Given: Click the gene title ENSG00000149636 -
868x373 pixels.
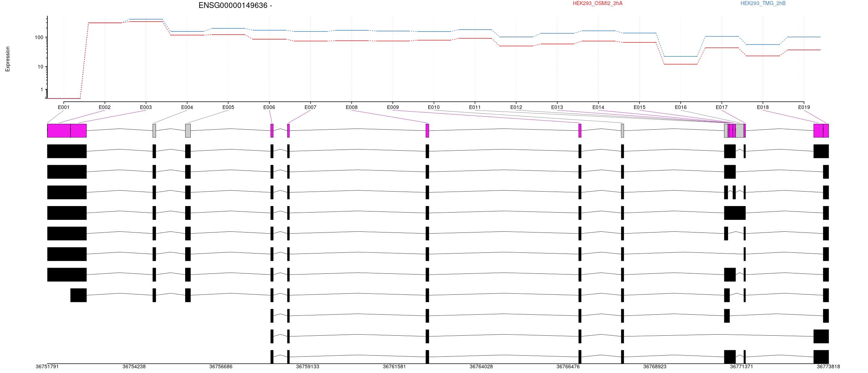Looking at the screenshot, I should click(235, 5).
